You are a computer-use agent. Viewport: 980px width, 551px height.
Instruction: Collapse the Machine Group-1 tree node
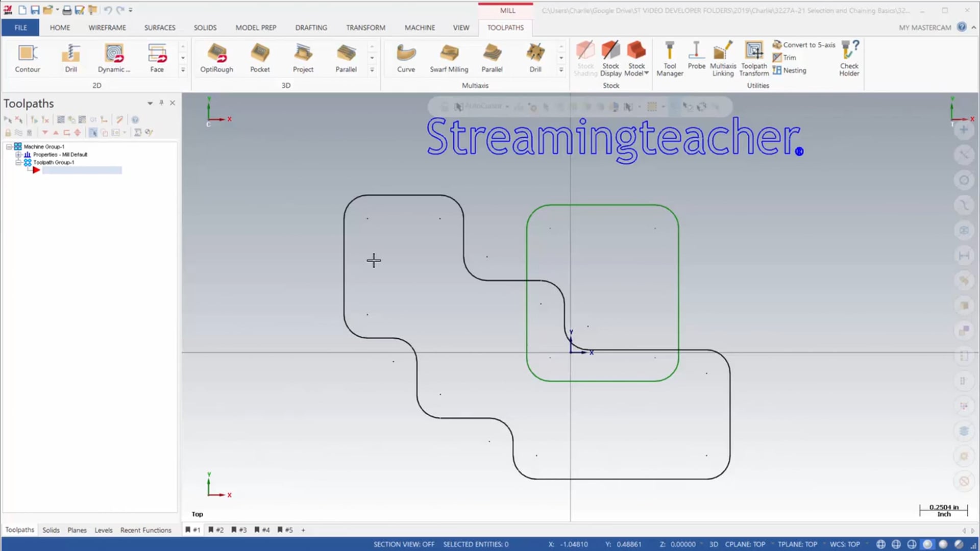pyautogui.click(x=9, y=146)
